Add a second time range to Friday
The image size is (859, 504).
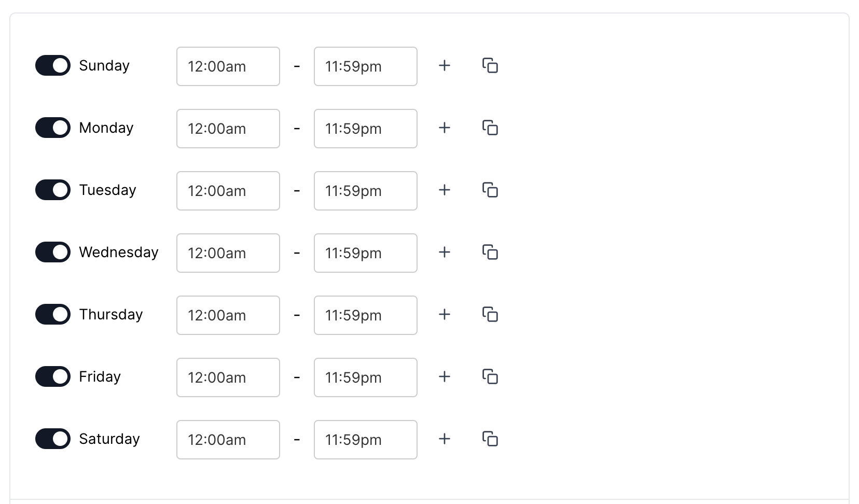click(x=444, y=377)
